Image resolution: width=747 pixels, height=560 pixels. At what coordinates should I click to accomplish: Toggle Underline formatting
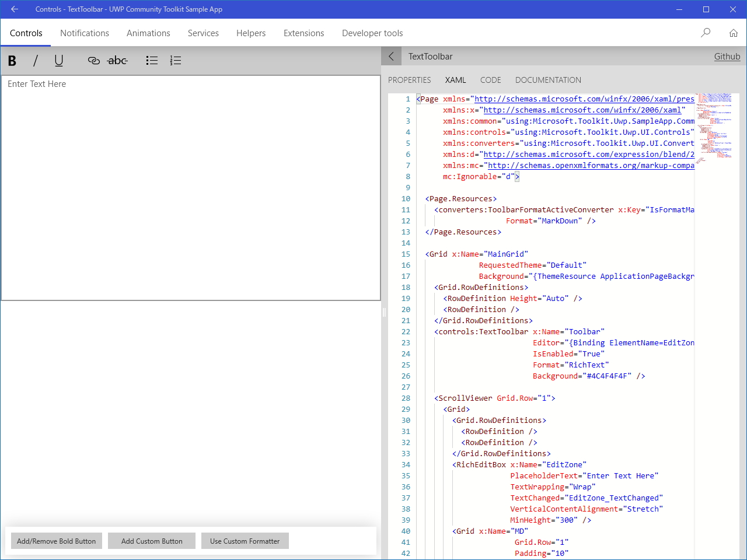point(58,60)
